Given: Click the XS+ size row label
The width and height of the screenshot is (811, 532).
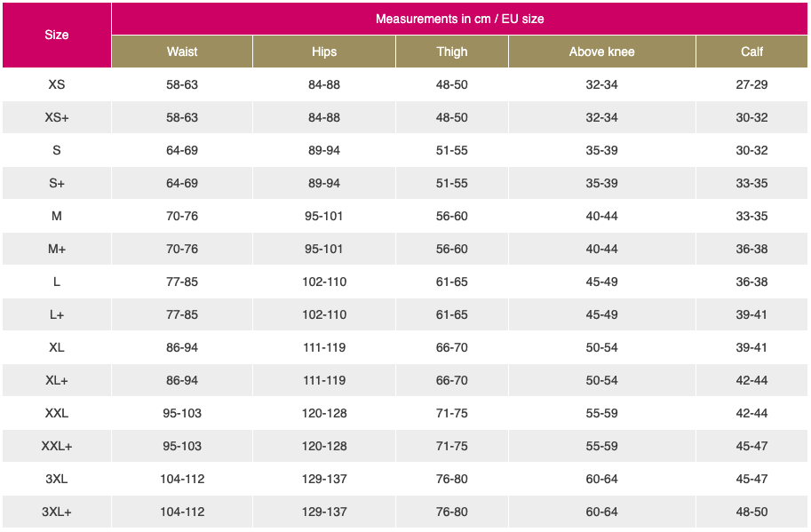Looking at the screenshot, I should (x=56, y=117).
